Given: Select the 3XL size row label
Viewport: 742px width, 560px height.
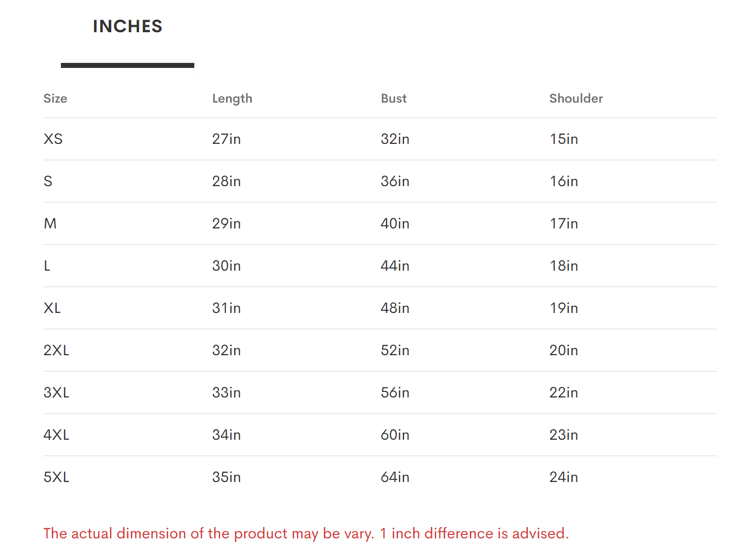Looking at the screenshot, I should click(x=56, y=392).
